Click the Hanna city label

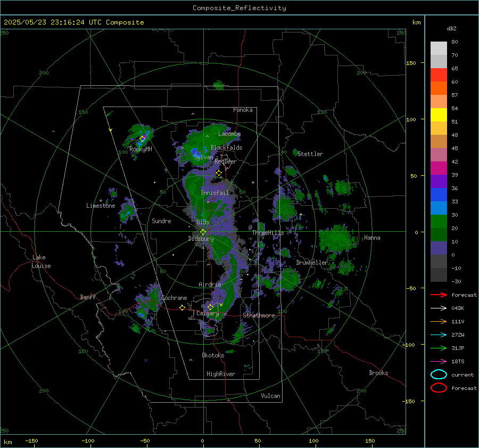(372, 238)
